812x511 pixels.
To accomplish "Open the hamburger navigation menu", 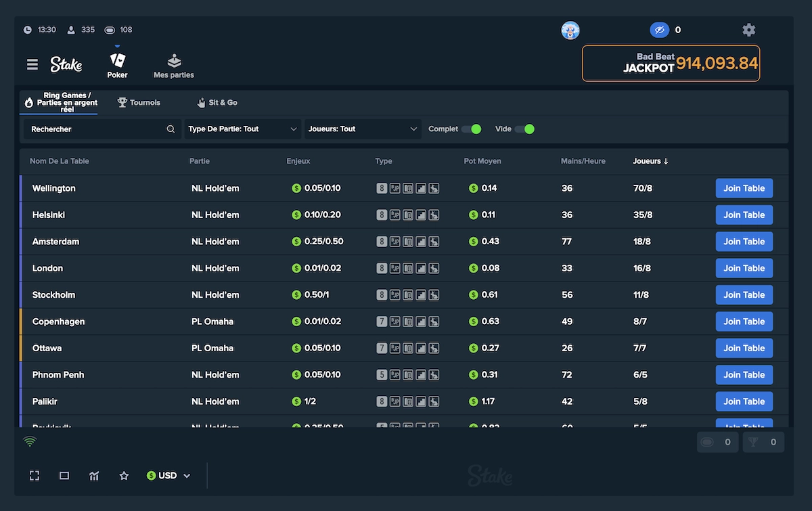I will (x=32, y=64).
